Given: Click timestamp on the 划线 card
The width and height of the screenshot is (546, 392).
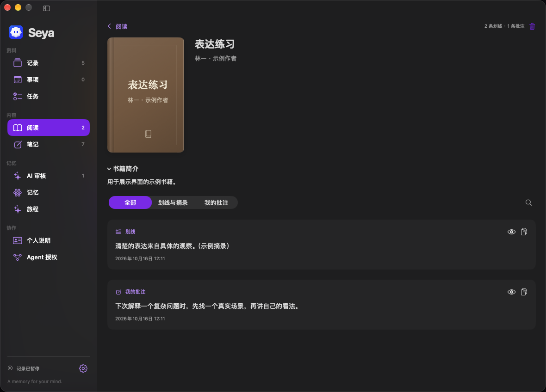Looking at the screenshot, I should tap(140, 258).
